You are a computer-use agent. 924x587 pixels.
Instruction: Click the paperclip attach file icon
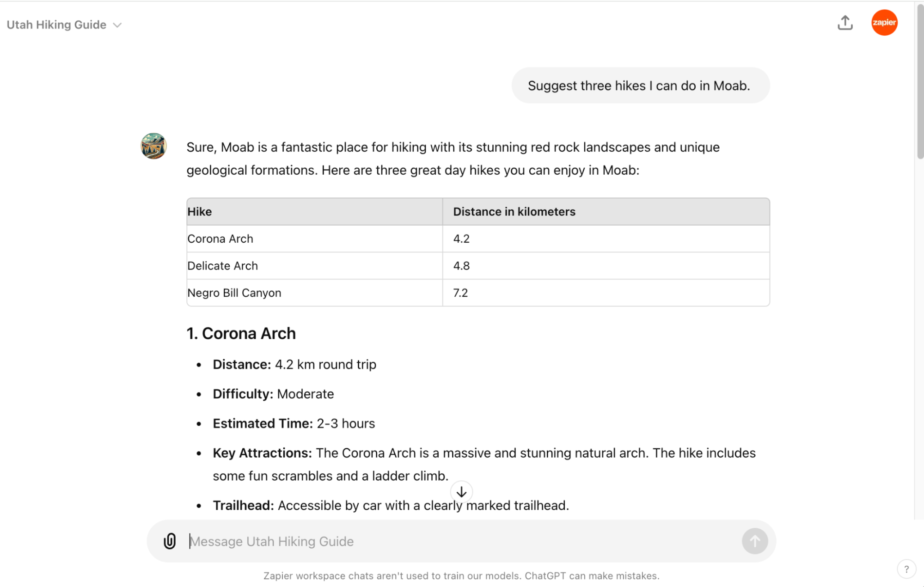pos(170,541)
